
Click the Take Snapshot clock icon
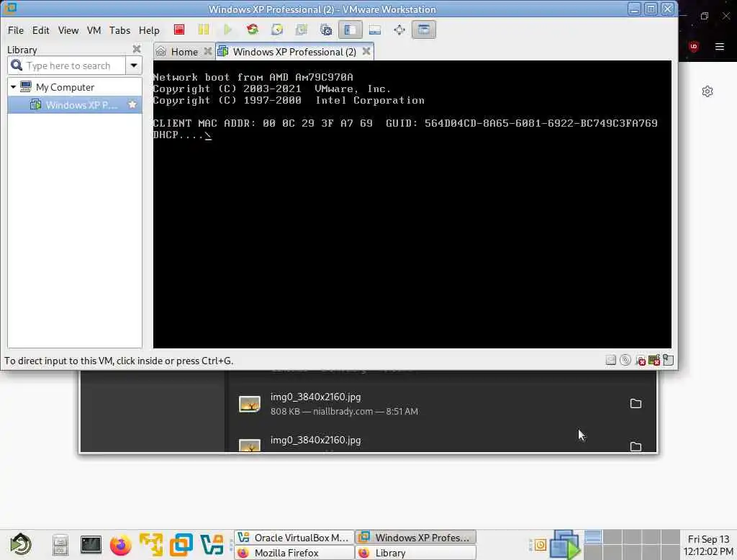click(277, 30)
